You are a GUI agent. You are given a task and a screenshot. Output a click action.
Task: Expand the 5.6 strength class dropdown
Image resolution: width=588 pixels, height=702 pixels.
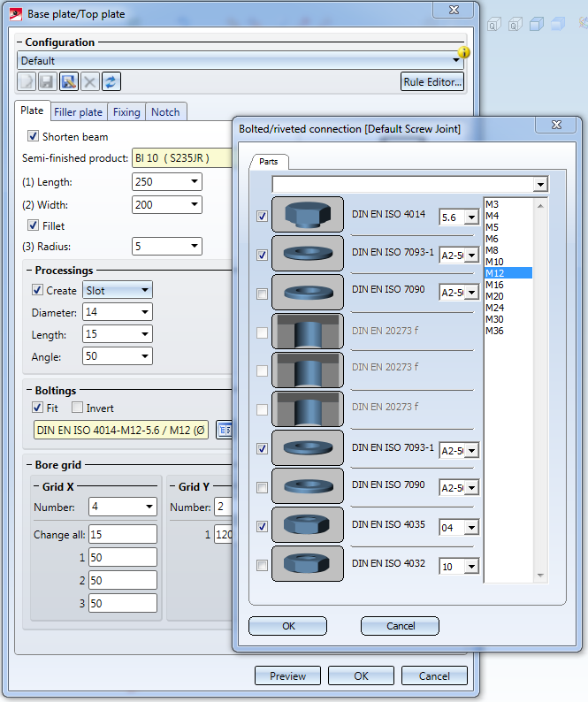click(x=471, y=217)
